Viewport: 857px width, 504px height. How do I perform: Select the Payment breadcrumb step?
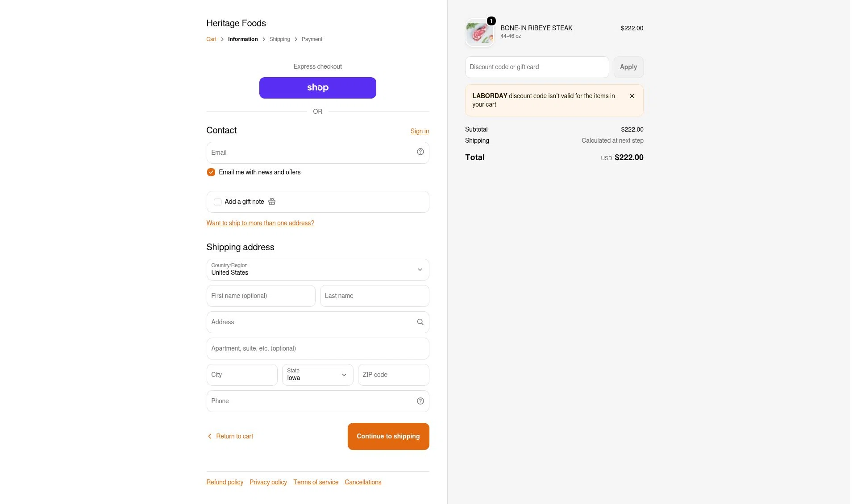pyautogui.click(x=312, y=39)
